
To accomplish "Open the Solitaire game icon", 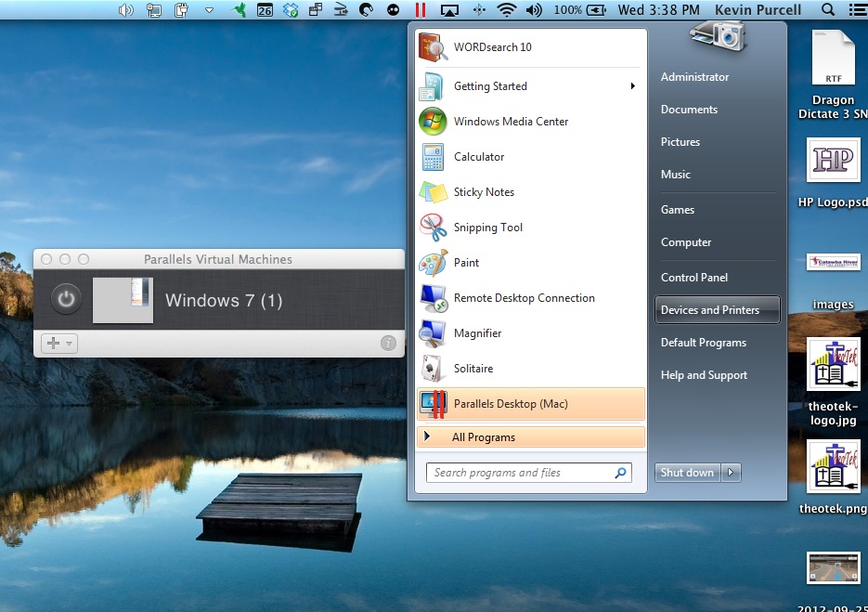I will point(432,369).
